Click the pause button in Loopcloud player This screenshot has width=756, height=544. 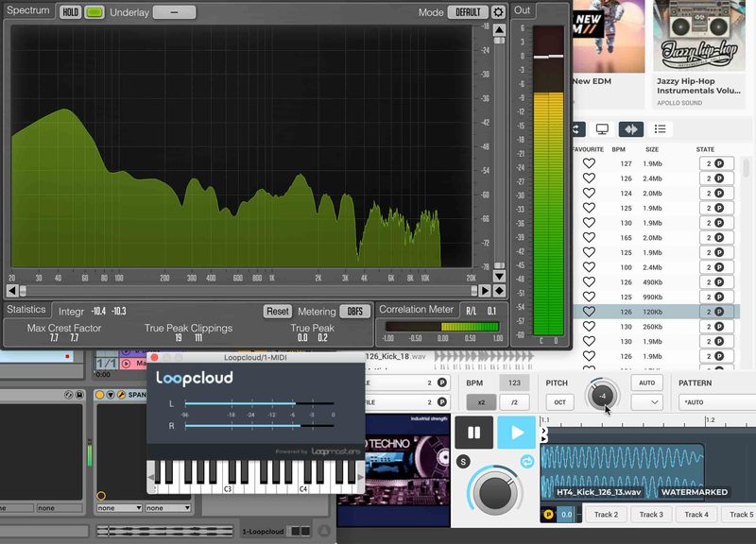(x=473, y=433)
